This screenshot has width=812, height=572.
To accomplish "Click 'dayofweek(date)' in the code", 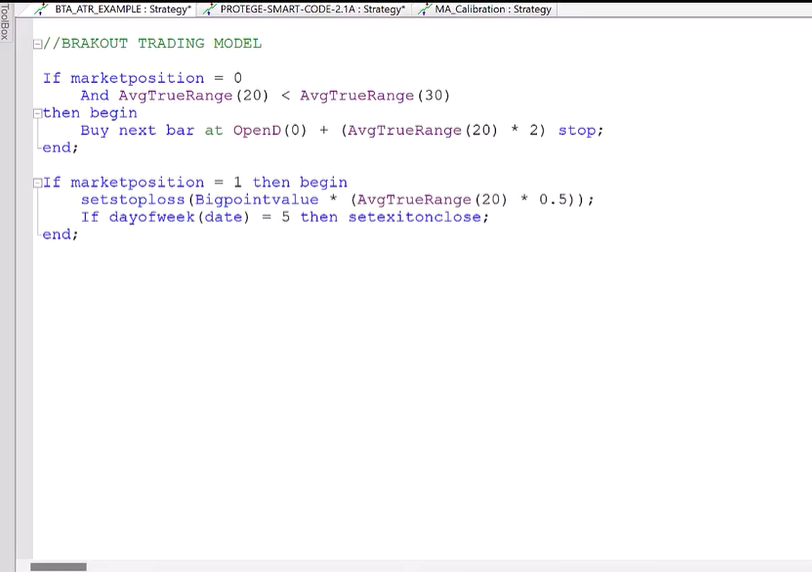I will point(179,217).
